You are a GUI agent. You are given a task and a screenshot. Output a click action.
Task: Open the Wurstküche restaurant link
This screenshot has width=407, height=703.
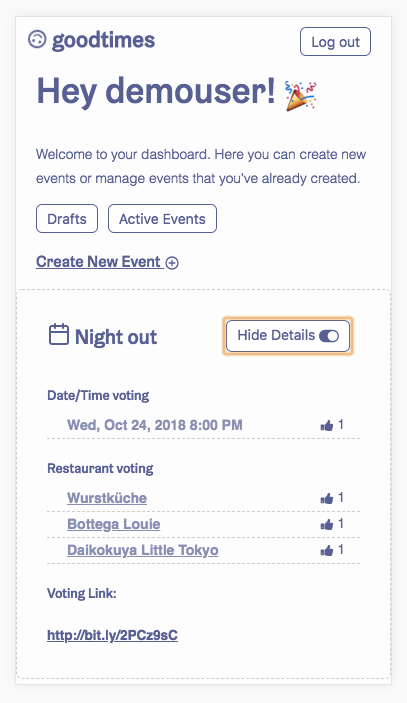click(107, 498)
